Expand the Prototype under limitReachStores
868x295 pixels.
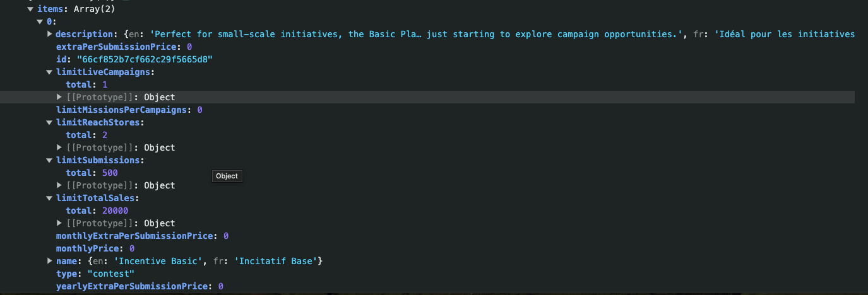(60, 147)
